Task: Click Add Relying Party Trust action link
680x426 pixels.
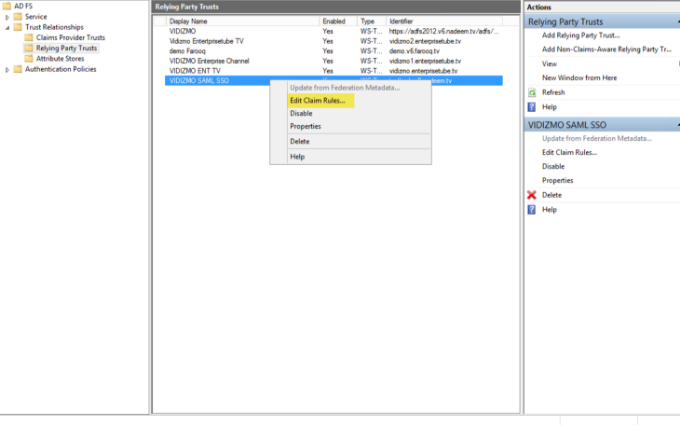Action: pos(580,35)
